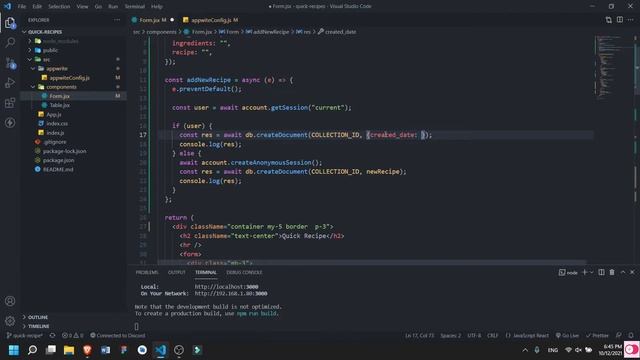Open the Search view in activity bar
Image resolution: width=640 pixels, height=360 pixels.
pyautogui.click(x=10, y=42)
